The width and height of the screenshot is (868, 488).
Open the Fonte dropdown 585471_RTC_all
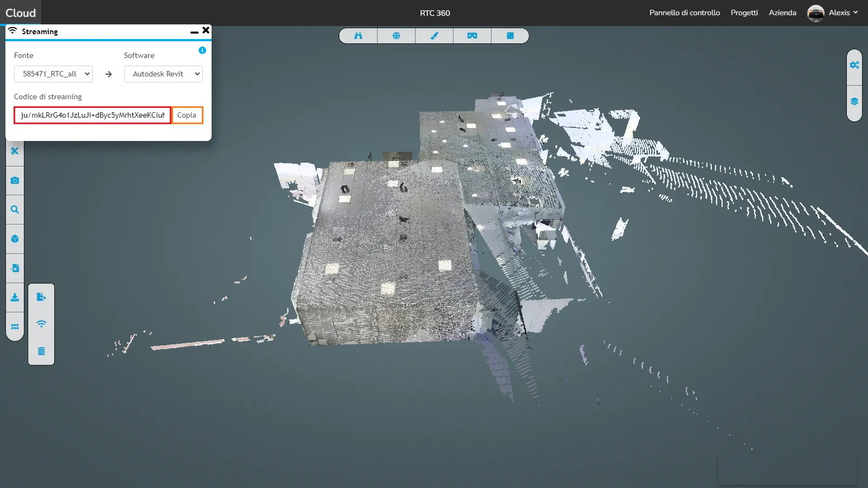pyautogui.click(x=53, y=74)
